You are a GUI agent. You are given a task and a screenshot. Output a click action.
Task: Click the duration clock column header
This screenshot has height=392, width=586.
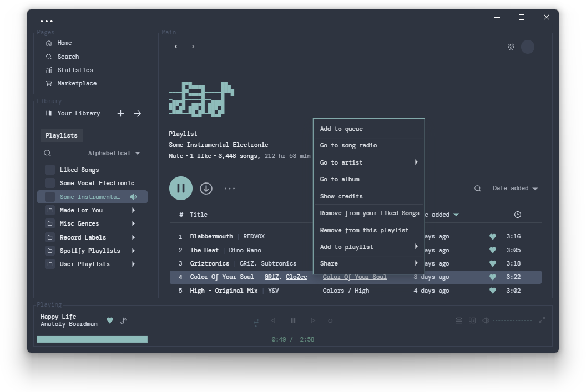pos(518,215)
